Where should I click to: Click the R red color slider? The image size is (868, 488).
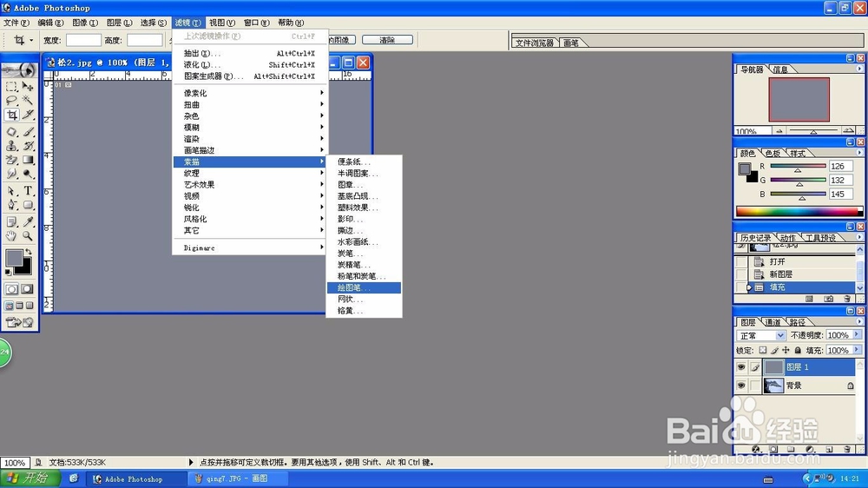pyautogui.click(x=799, y=166)
